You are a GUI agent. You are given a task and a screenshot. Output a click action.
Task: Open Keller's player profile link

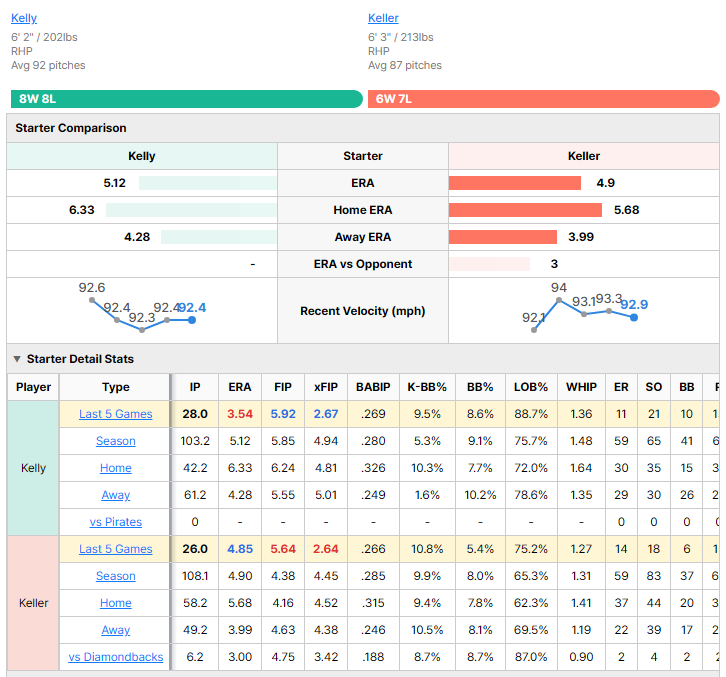[383, 18]
